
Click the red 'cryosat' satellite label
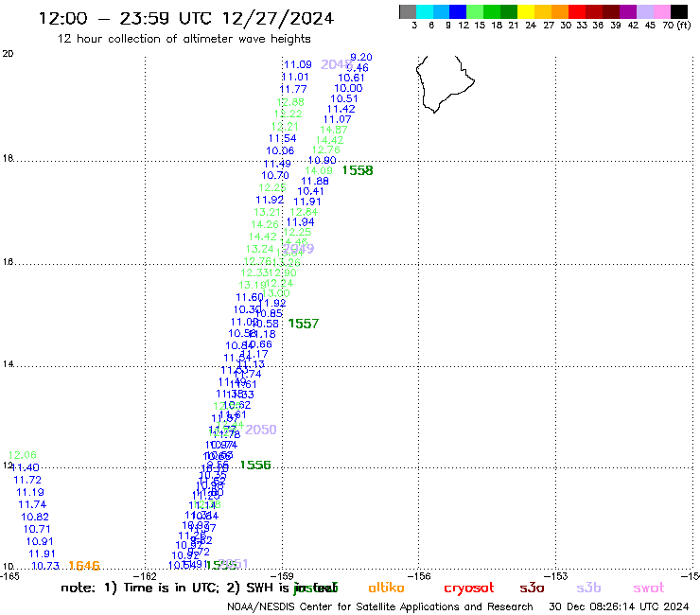[x=469, y=588]
